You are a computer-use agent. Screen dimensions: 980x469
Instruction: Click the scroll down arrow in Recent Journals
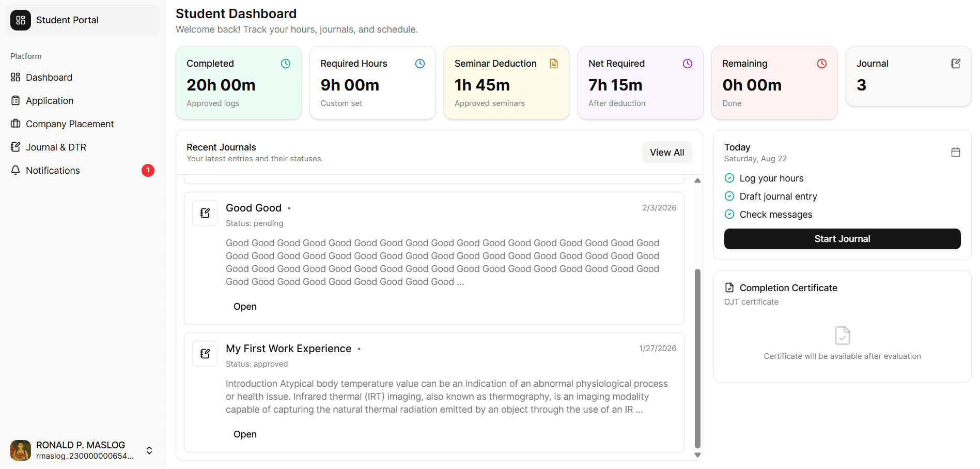pos(697,455)
